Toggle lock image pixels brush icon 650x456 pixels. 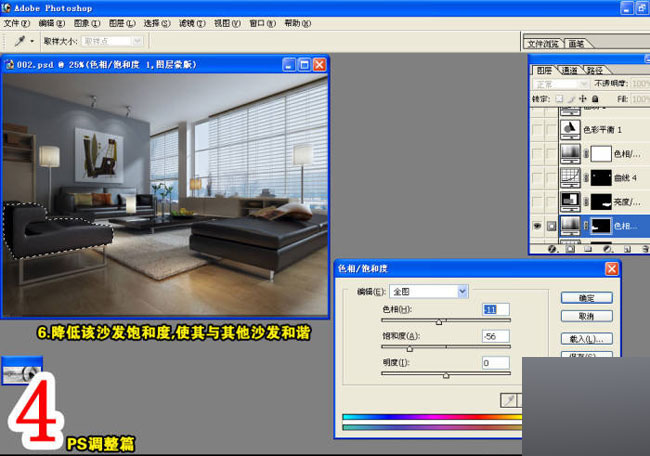click(571, 99)
